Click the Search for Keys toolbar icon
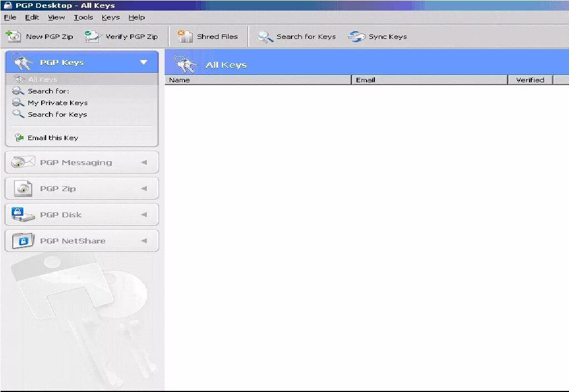569x392 pixels. (x=265, y=37)
